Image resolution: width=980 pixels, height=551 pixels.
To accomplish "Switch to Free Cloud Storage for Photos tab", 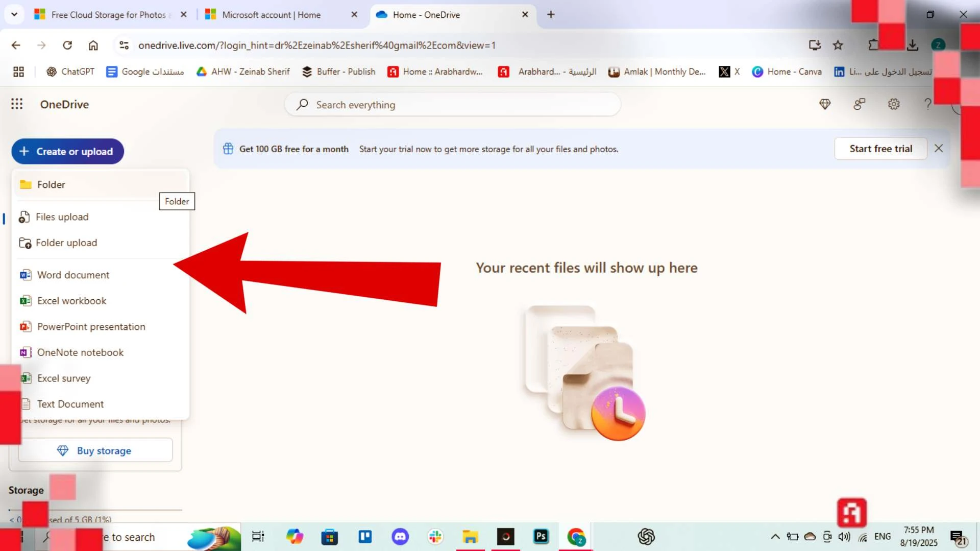I will [109, 15].
